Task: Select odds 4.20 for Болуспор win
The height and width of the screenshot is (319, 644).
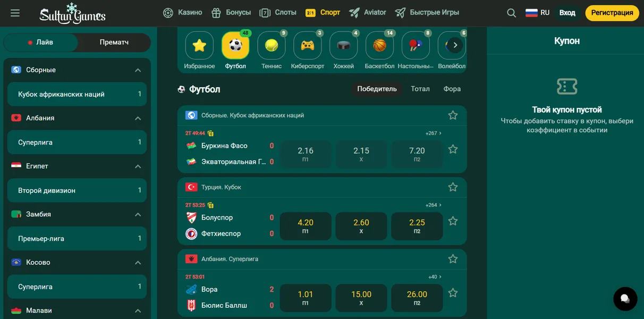Action: coord(306,226)
